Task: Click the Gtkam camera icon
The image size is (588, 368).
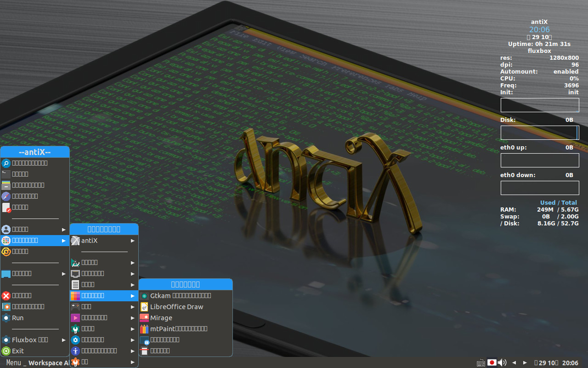Action: (145, 295)
